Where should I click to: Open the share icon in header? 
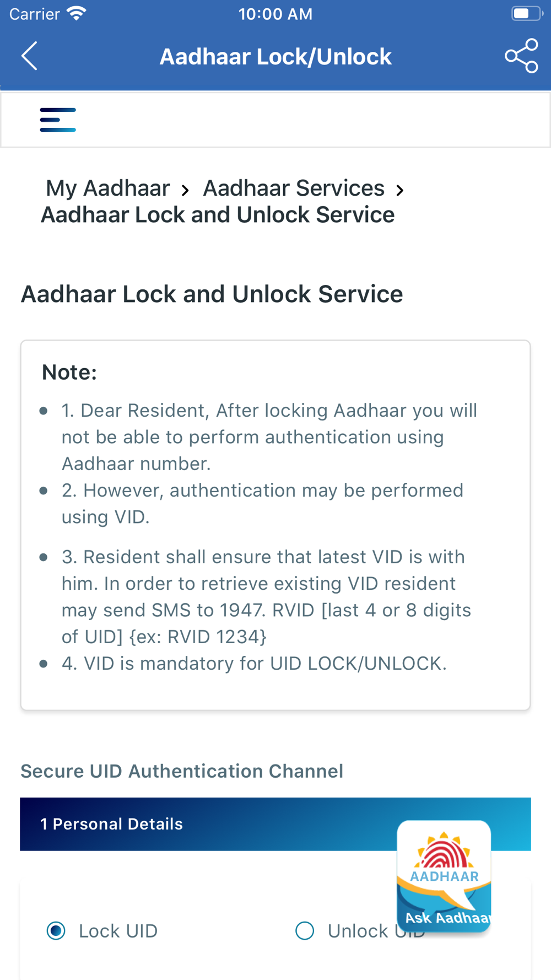[x=521, y=56]
